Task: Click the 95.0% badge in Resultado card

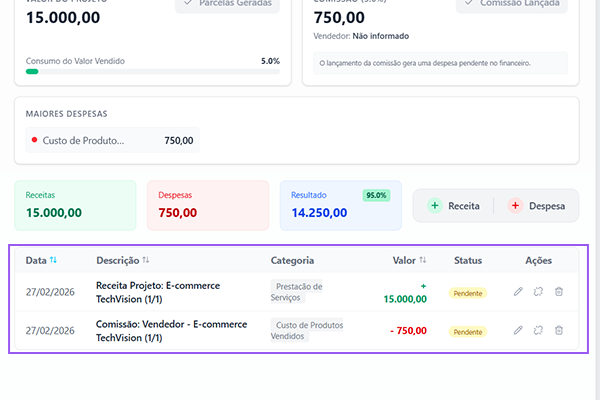Action: click(x=377, y=195)
